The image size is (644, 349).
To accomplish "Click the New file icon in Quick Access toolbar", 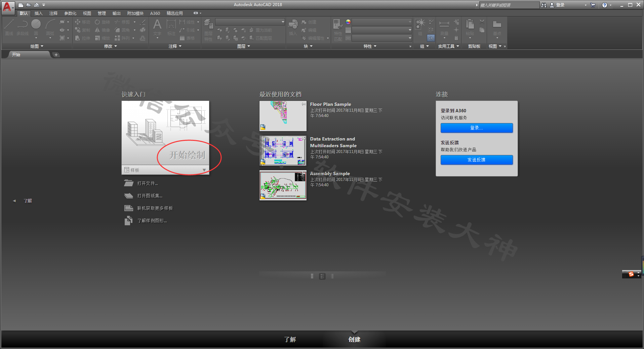I will click(21, 5).
